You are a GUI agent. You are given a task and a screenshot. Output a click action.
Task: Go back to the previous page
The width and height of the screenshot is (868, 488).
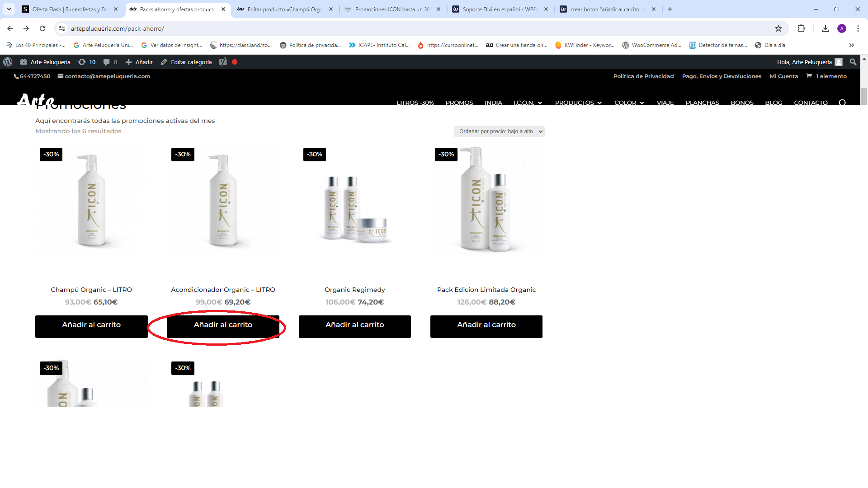click(10, 28)
